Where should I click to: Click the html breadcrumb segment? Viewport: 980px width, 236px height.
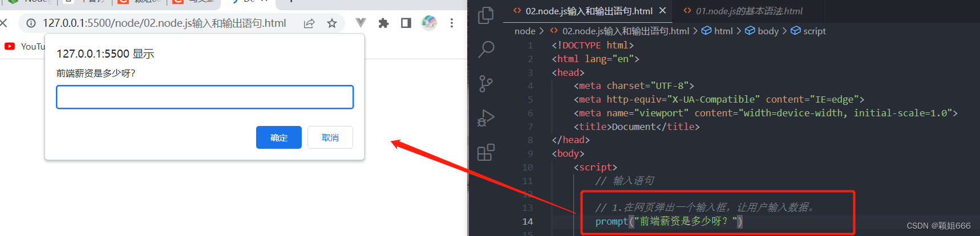click(x=717, y=31)
